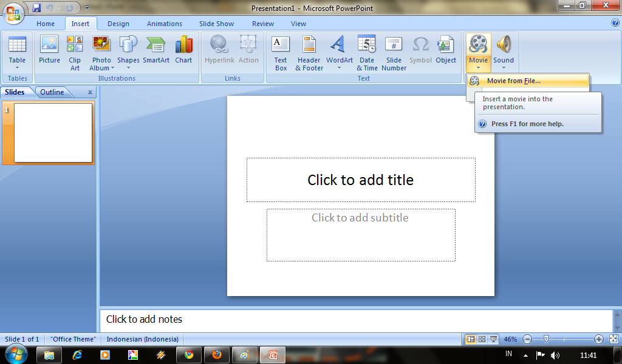Switch to the Design ribbon tab
The image size is (622, 364).
click(118, 24)
